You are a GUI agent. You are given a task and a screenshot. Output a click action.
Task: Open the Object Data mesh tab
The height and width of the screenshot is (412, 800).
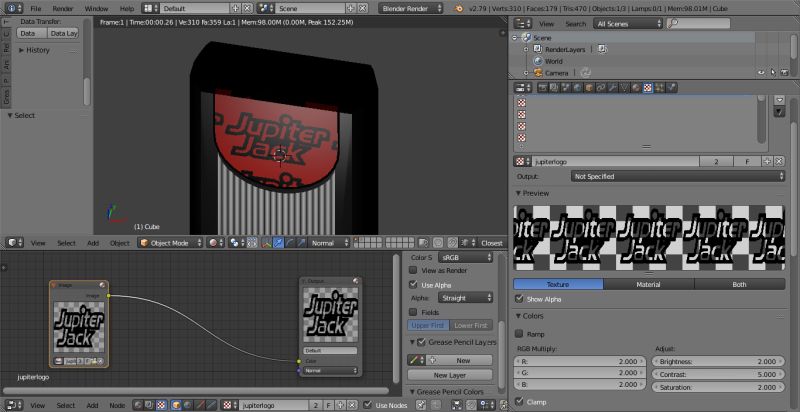click(624, 88)
